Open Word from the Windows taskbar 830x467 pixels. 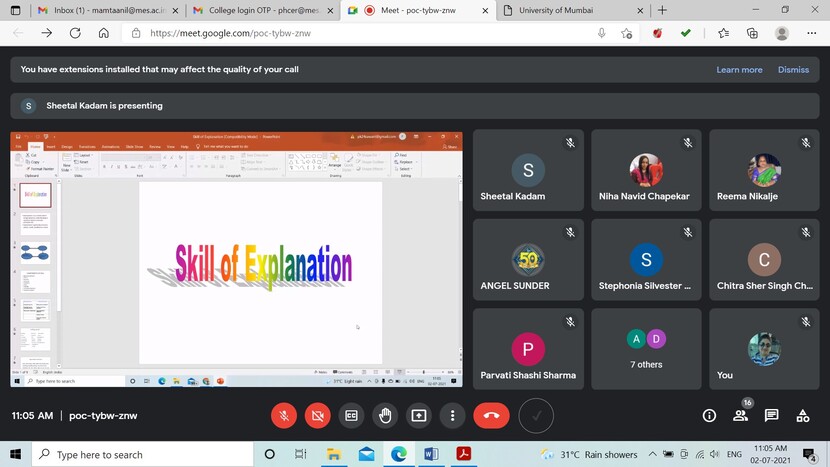(x=431, y=454)
